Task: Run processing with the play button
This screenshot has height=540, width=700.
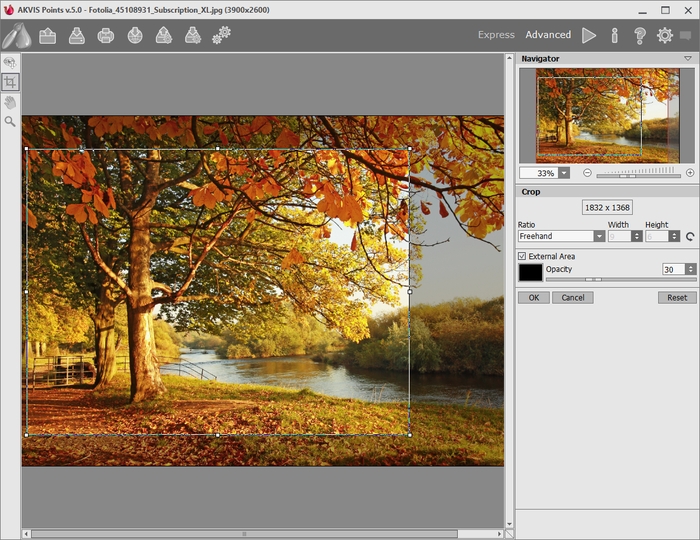Action: (589, 35)
